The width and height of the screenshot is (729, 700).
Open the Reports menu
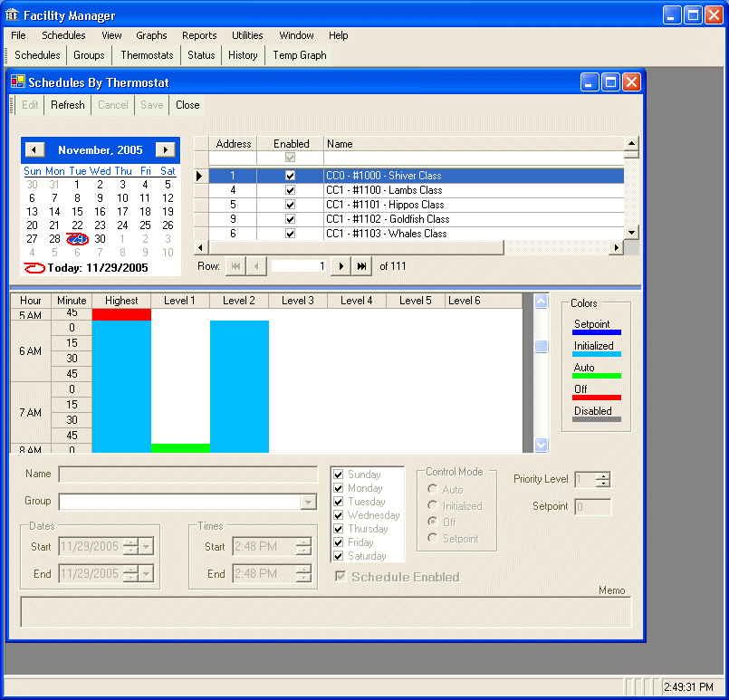point(199,35)
